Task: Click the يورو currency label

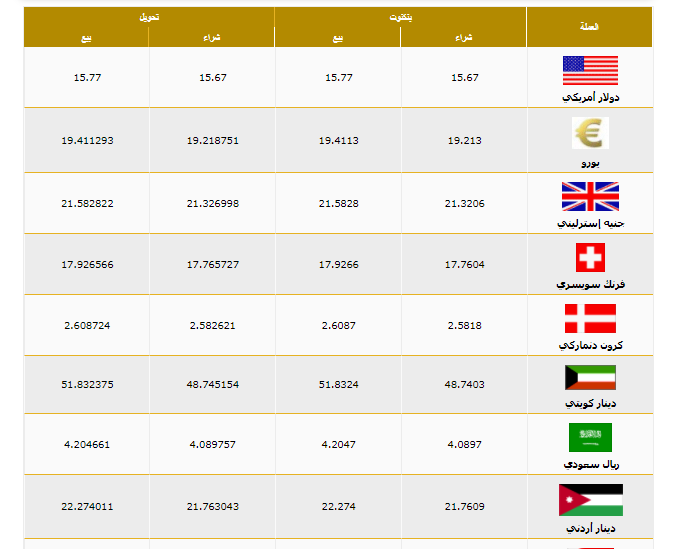Action: (590, 161)
